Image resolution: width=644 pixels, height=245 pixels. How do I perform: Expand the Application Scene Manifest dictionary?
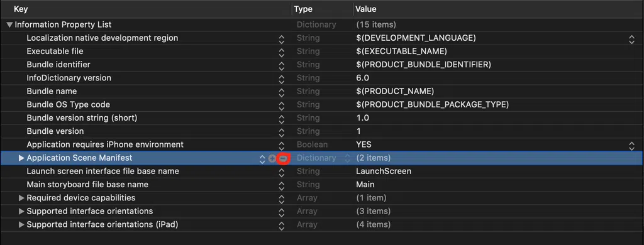tap(22, 158)
